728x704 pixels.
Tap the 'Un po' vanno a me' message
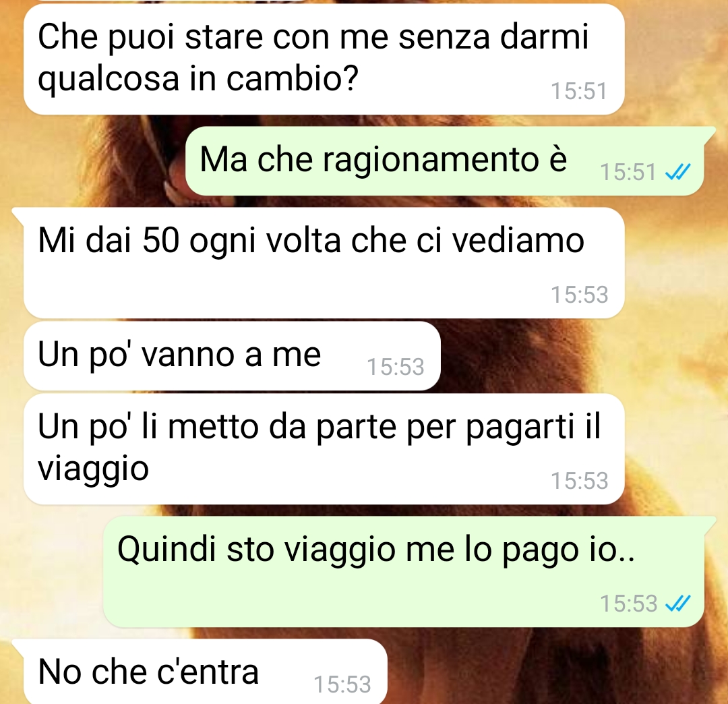click(x=232, y=356)
